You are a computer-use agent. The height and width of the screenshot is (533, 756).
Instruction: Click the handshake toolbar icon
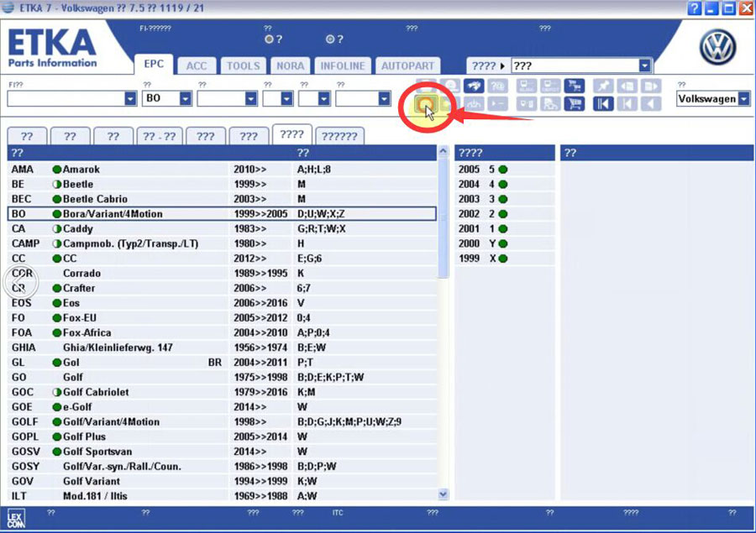pyautogui.click(x=474, y=86)
